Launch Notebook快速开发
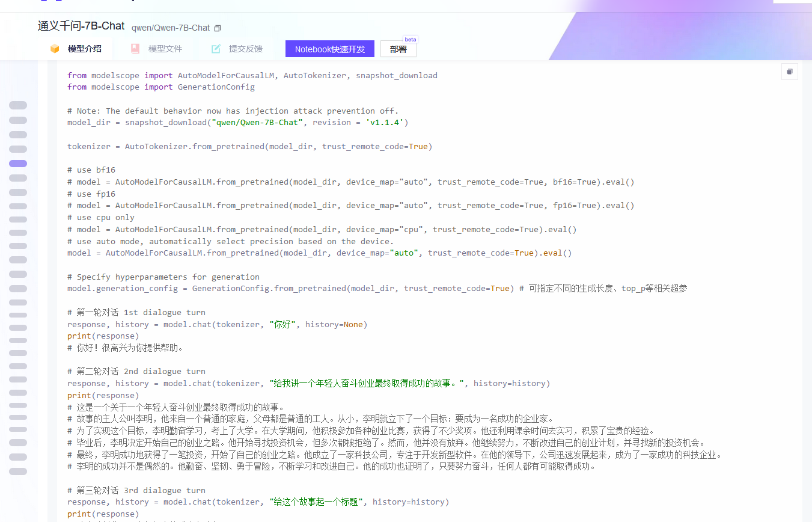The height and width of the screenshot is (522, 812). 330,49
